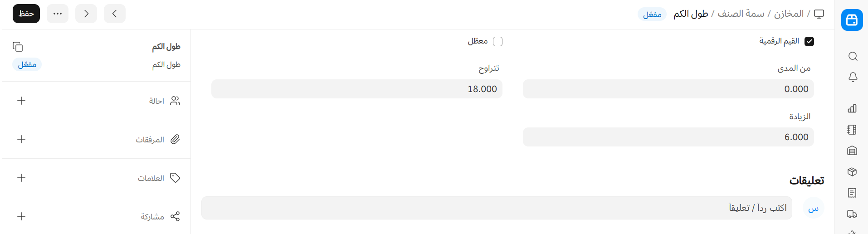Click the warehouse building icon in sidebar

point(852,151)
